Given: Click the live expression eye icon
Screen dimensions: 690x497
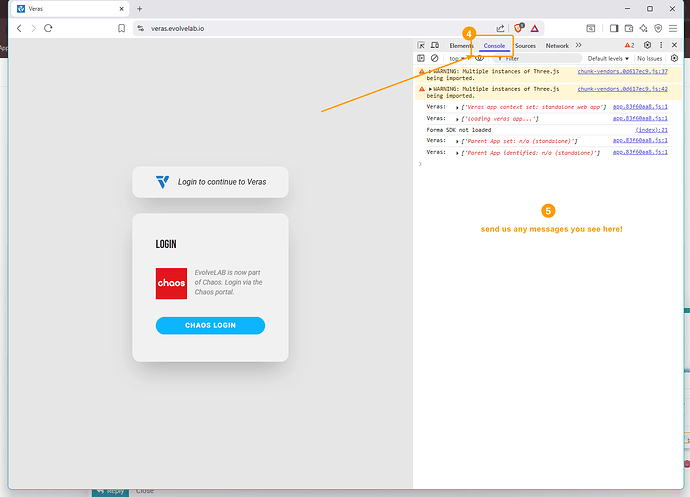Looking at the screenshot, I should (x=480, y=58).
